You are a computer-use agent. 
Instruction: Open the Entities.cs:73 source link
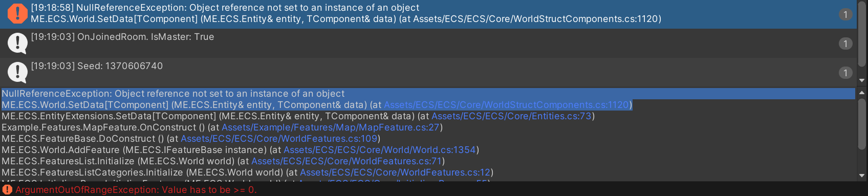click(x=511, y=116)
